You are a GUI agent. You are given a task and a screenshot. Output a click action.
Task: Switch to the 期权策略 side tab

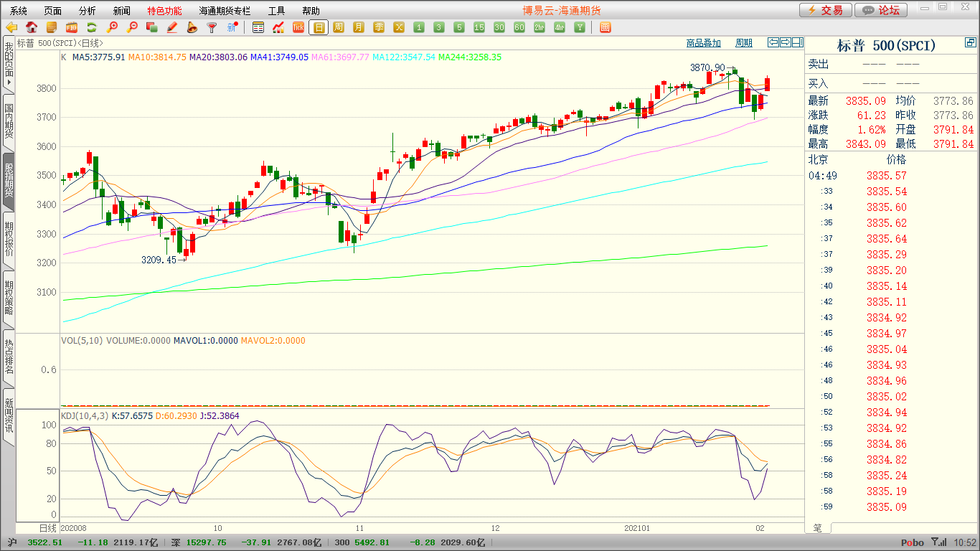[x=9, y=298]
